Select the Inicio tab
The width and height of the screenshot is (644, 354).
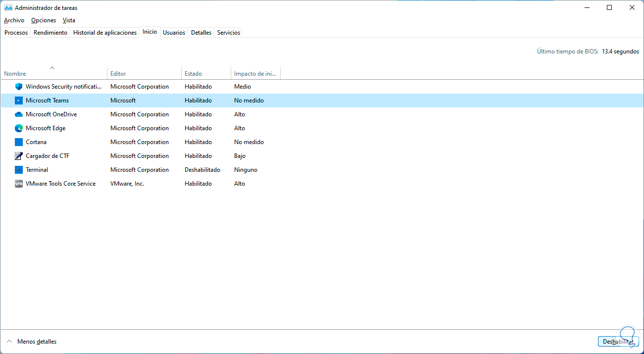(x=149, y=32)
